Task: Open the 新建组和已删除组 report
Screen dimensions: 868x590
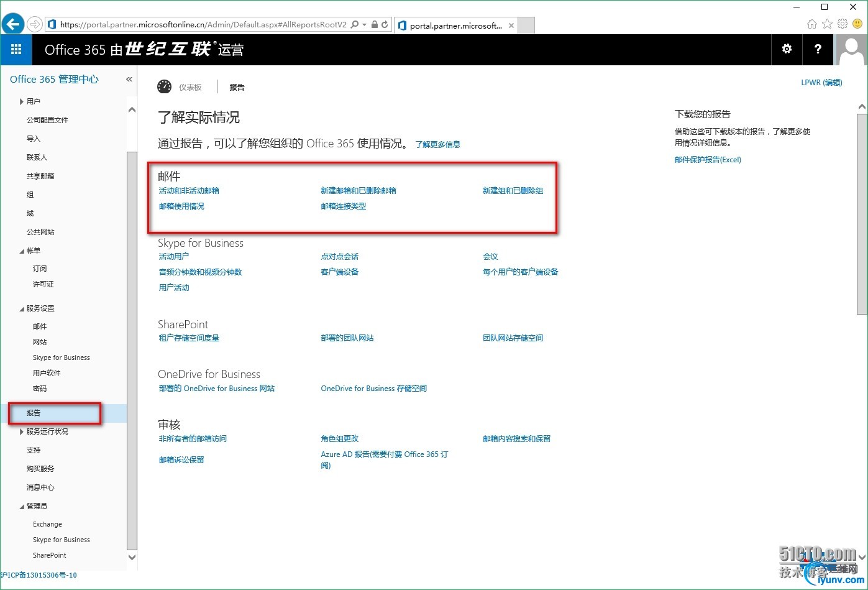Action: (x=513, y=191)
